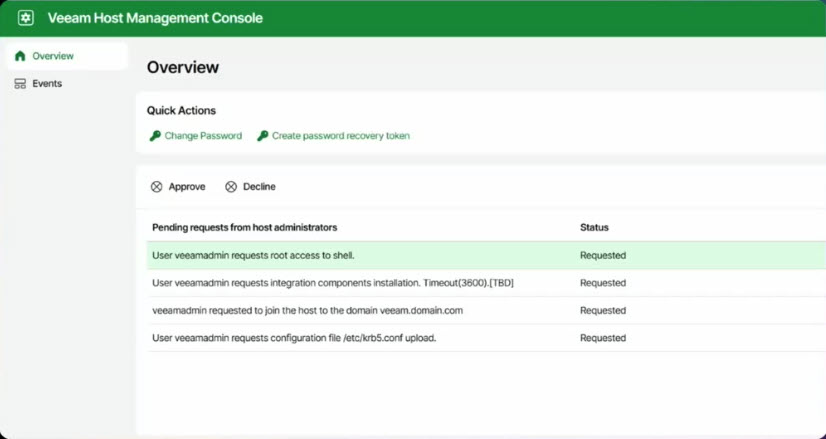Viewport: 826px width, 439px height.
Task: Select the join domain veeam.domain.com request
Action: [486, 310]
